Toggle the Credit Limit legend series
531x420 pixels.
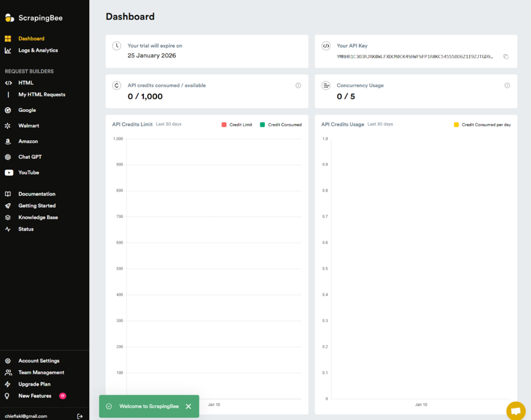coord(236,125)
